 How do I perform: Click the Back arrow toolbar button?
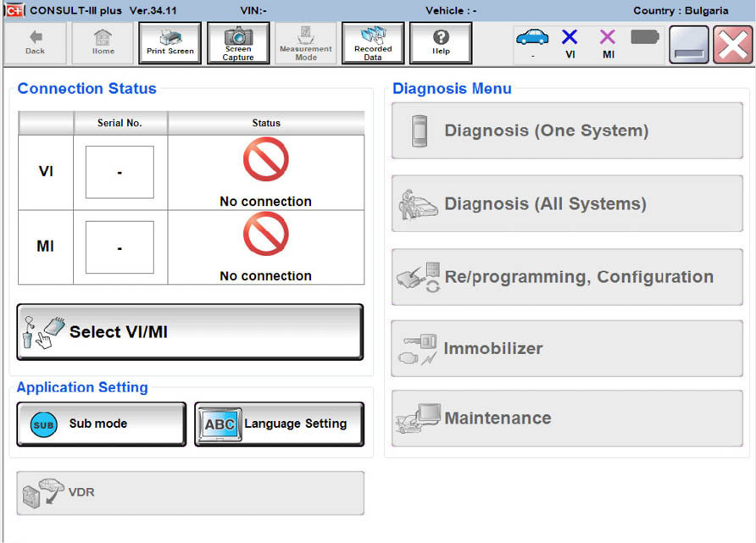(x=35, y=42)
